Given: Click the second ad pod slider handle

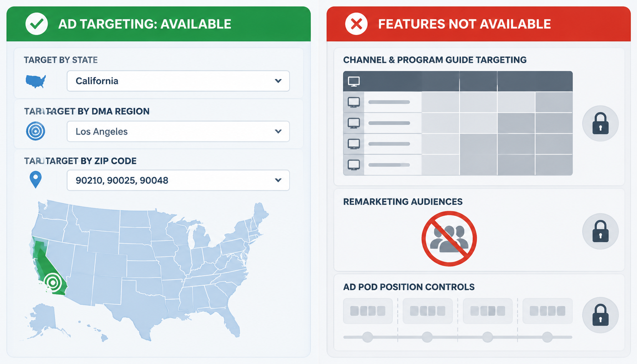Looking at the screenshot, I should (427, 337).
